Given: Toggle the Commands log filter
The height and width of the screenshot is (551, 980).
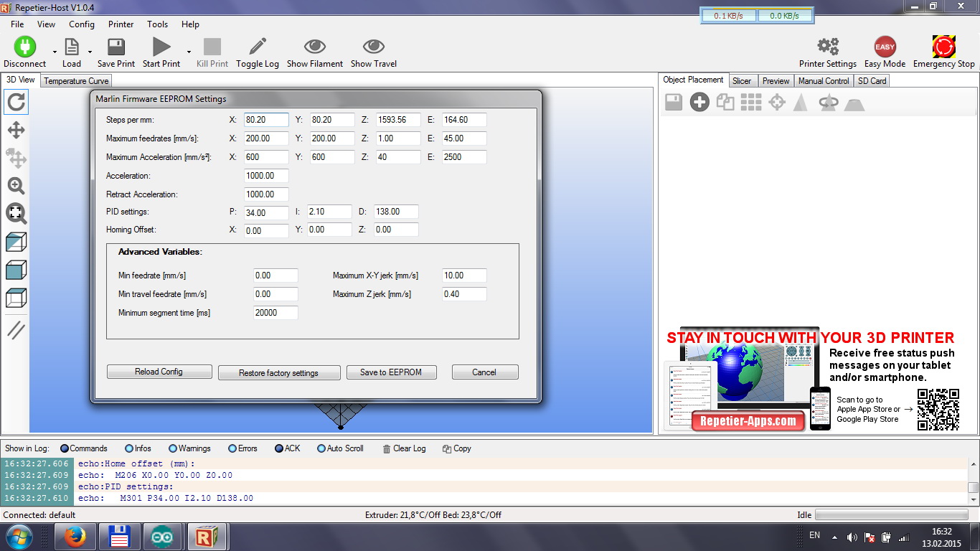Looking at the screenshot, I should point(84,448).
